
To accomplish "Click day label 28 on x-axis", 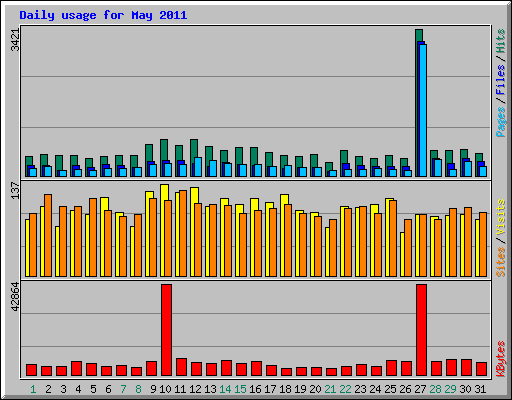I will click(x=435, y=389).
